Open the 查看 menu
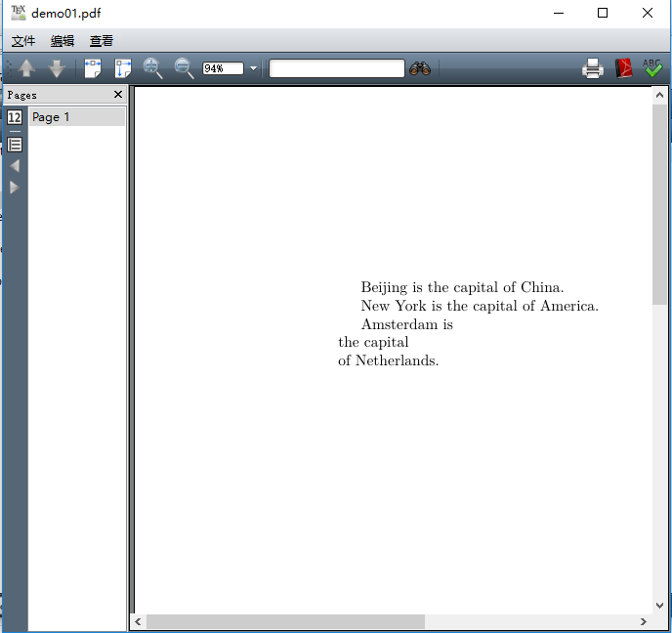This screenshot has width=672, height=633. (102, 41)
